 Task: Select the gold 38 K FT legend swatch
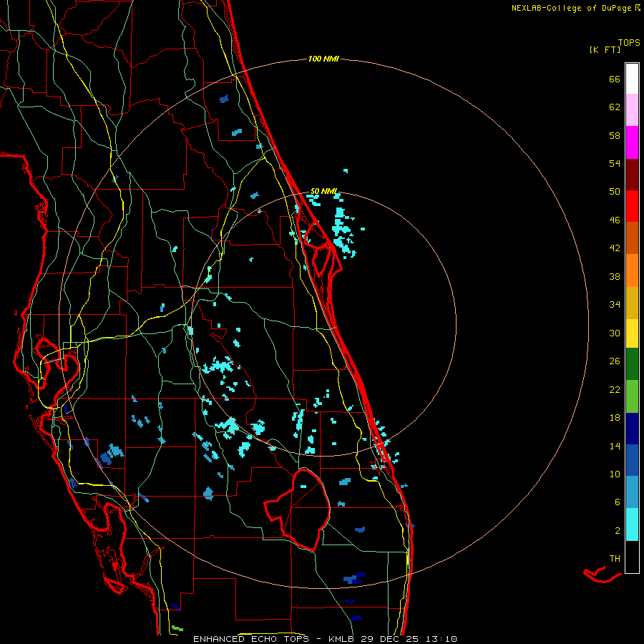point(632,303)
